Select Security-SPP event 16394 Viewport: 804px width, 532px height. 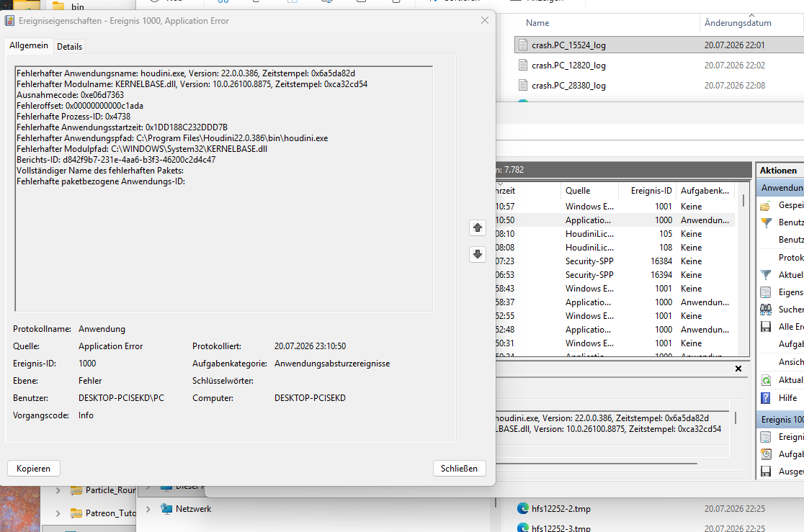tap(615, 275)
